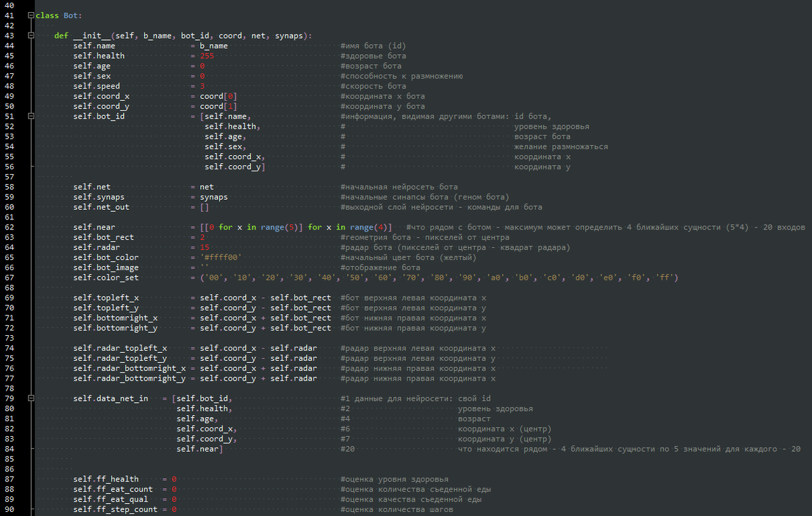Click the value '15' for self.radar

[x=204, y=247]
